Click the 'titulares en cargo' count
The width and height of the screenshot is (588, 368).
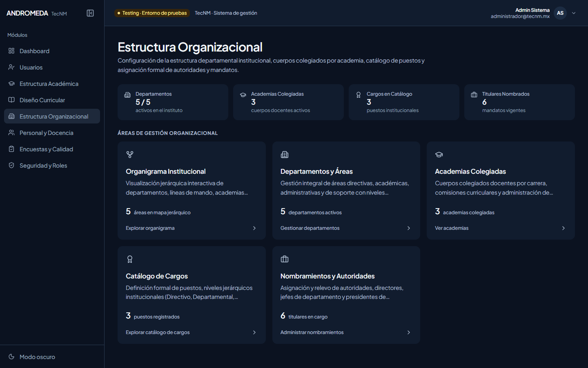tap(304, 316)
